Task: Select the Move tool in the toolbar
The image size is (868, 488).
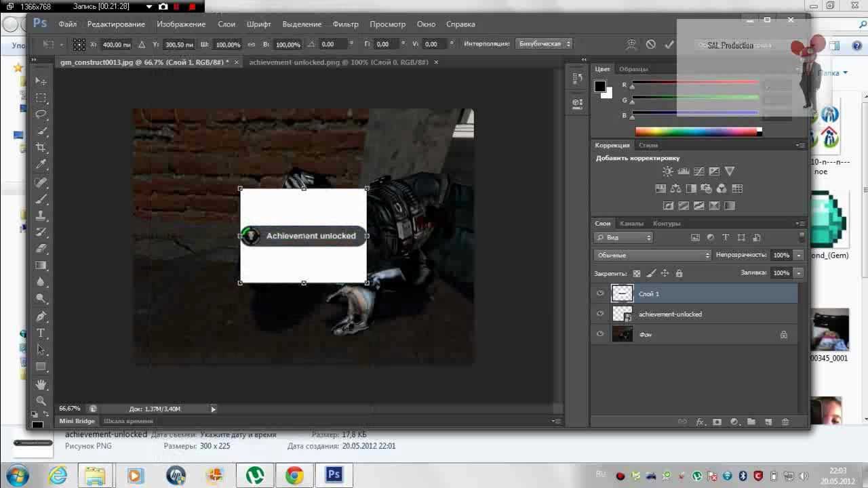Action: coord(41,81)
